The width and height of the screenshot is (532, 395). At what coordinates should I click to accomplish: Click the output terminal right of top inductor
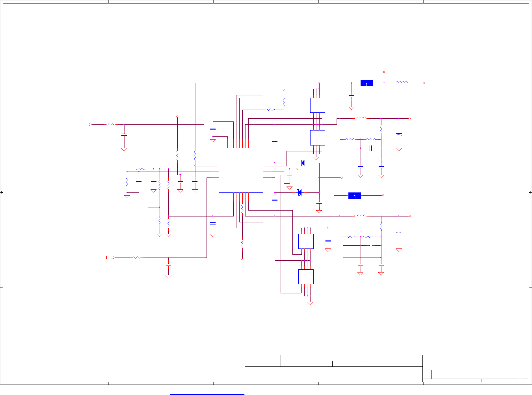[425, 83]
